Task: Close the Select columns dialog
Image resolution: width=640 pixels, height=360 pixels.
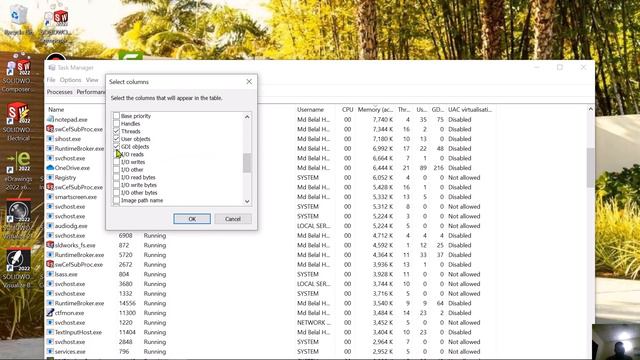Action: (249, 82)
